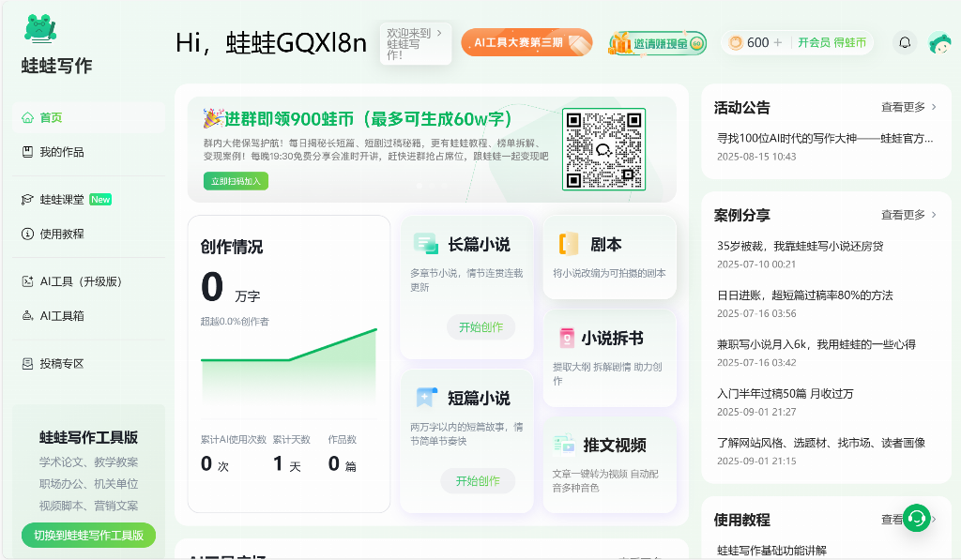Screen dimensions: 961x560
Task: Open the user avatar profile
Action: click(938, 42)
